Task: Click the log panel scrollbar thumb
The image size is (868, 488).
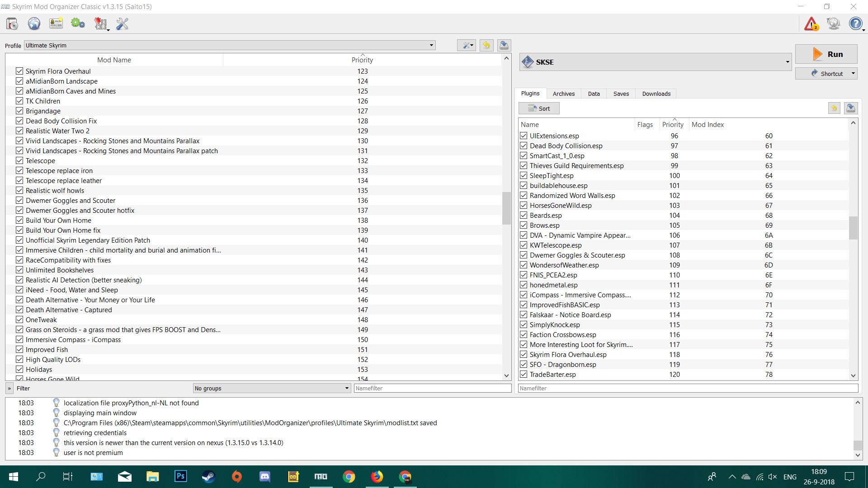Action: (x=858, y=445)
